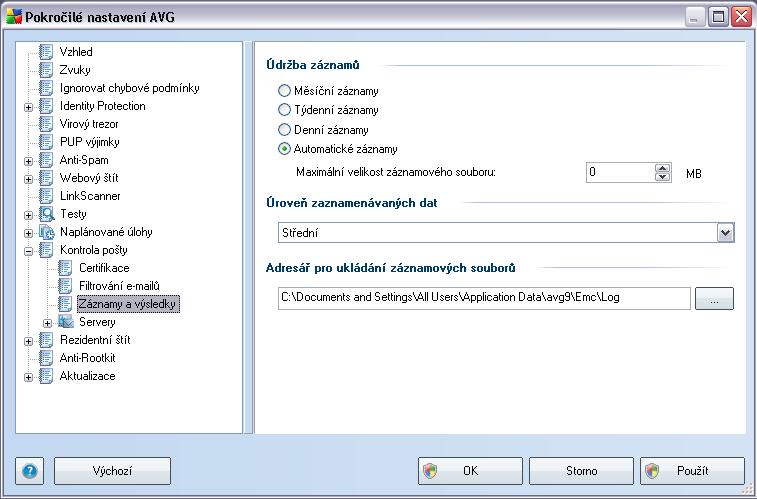Select LinkScanner in the tree
Viewport: 757px width, 499px height.
90,196
